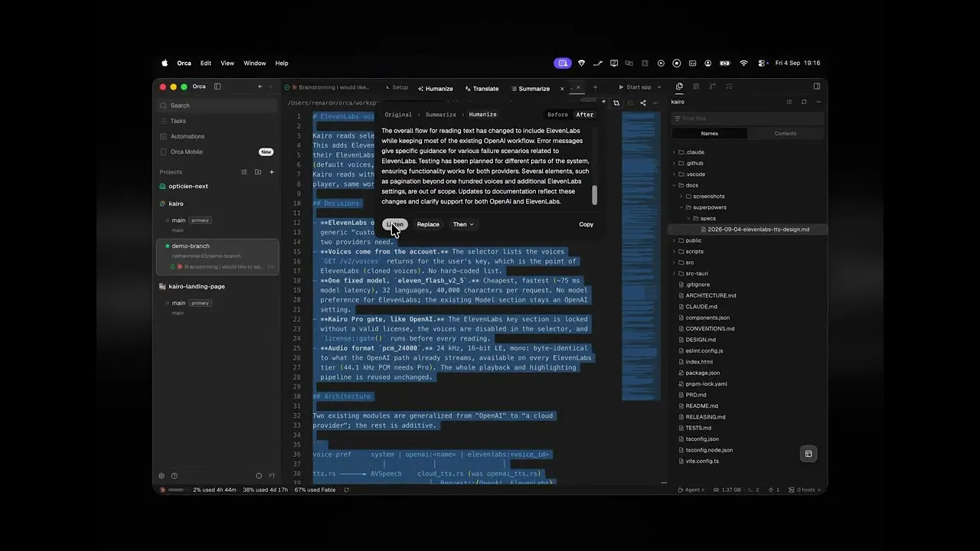980x551 pixels.
Task: Show the After version
Action: coord(584,115)
